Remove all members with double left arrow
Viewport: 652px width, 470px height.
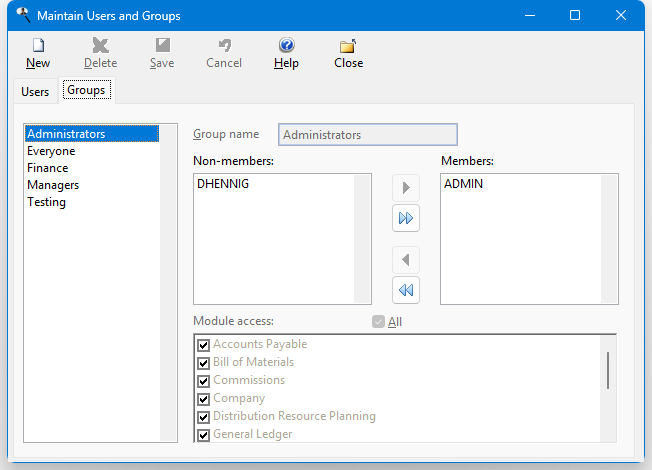[x=406, y=290]
